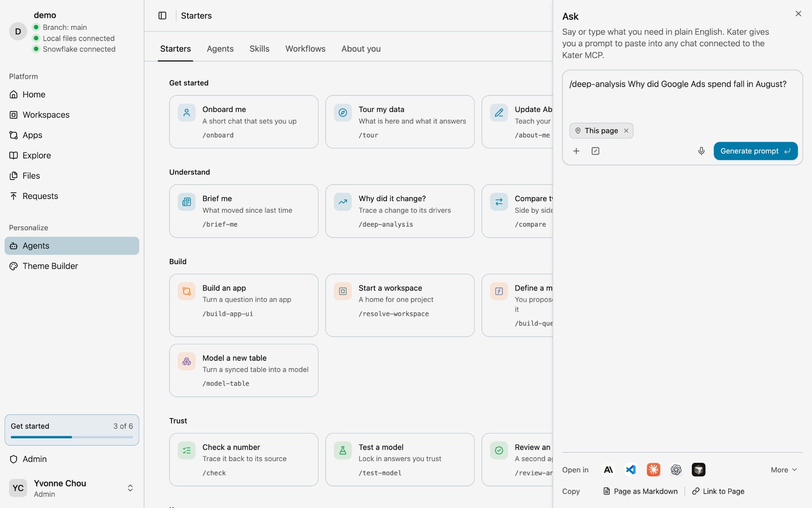Expand the More dropdown in Open in
This screenshot has height=508, width=812.
click(784, 470)
